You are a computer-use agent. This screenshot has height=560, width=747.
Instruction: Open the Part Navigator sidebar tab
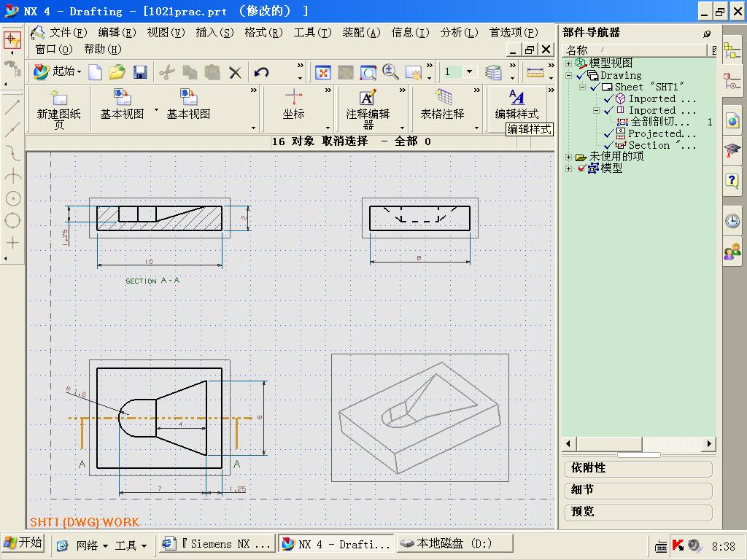[732, 82]
